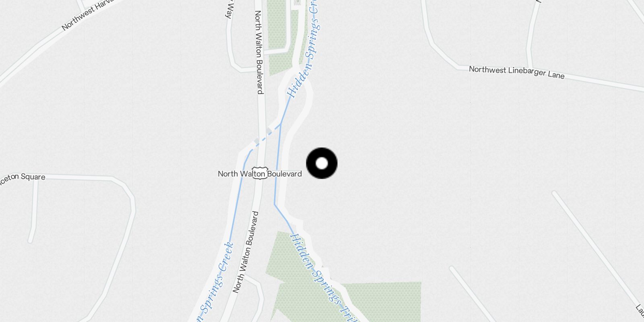The height and width of the screenshot is (322, 644).
Task: Click the Way street label at the top
Action: pyautogui.click(x=229, y=9)
